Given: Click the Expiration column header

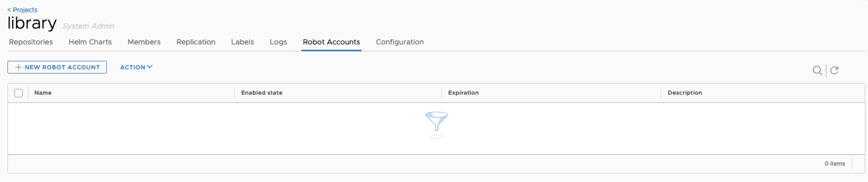Looking at the screenshot, I should coord(463,93).
